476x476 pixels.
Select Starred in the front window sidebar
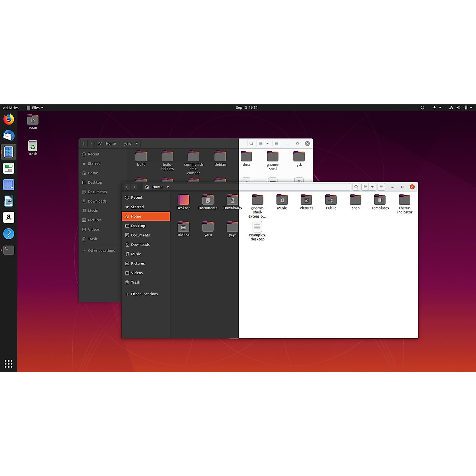pyautogui.click(x=137, y=207)
